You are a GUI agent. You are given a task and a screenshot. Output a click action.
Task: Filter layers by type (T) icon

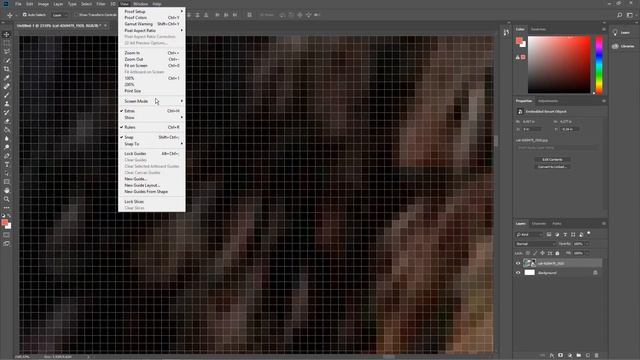pyautogui.click(x=565, y=235)
